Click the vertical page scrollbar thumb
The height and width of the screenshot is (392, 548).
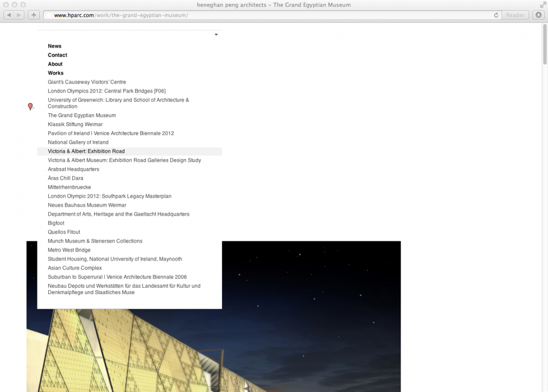[545, 44]
